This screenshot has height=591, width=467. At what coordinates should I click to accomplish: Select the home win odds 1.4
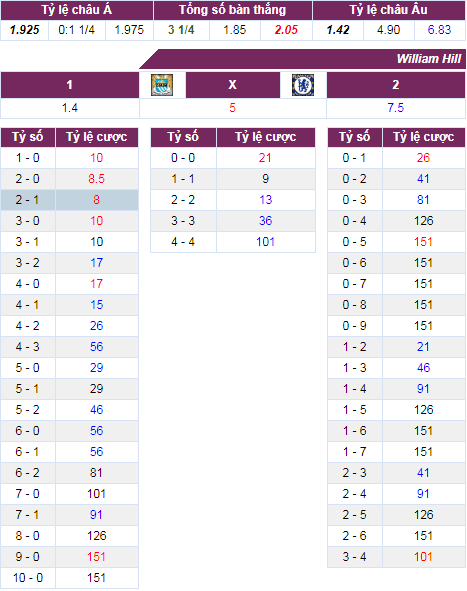70,108
